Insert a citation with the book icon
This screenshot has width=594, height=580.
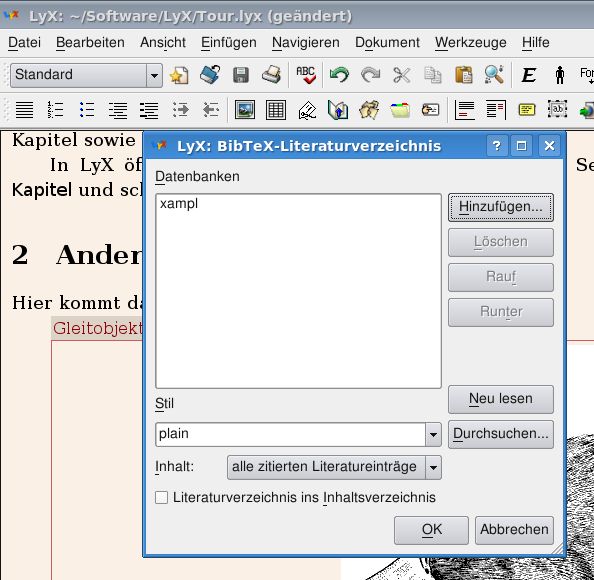(338, 110)
